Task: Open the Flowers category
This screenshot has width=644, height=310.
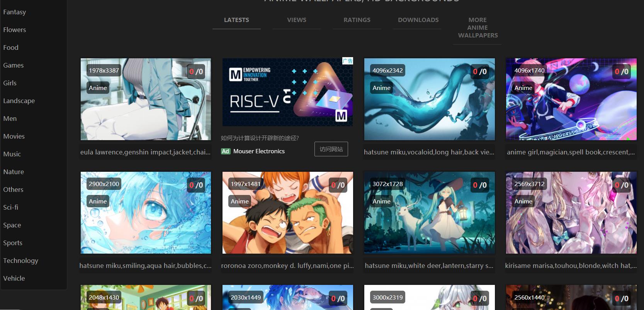Action: tap(15, 30)
